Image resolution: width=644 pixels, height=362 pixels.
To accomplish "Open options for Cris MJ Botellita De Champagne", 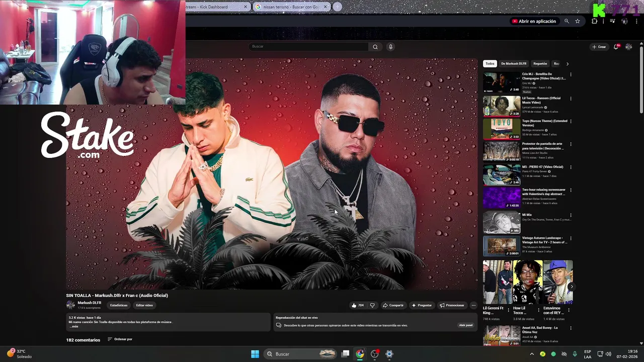I will [x=571, y=74].
